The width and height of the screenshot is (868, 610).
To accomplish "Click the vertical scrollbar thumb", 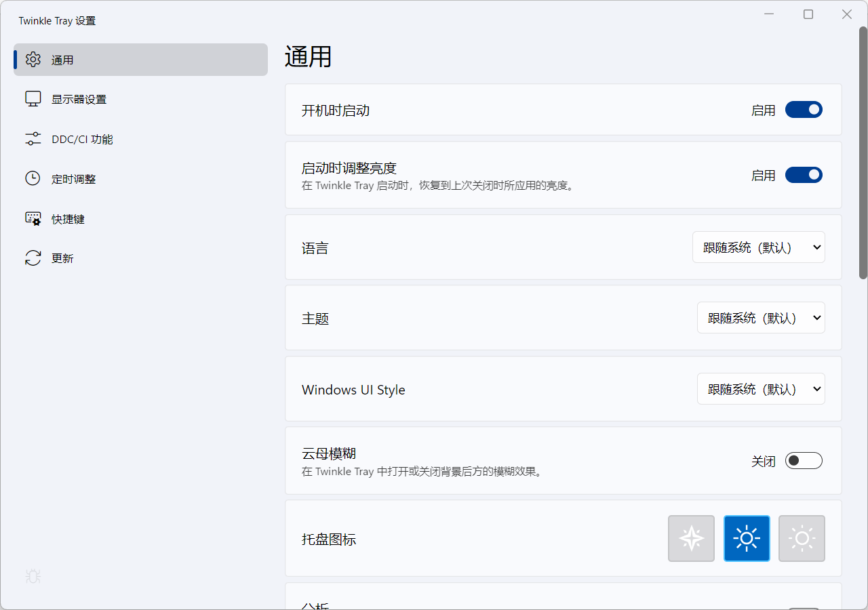I will 863,152.
